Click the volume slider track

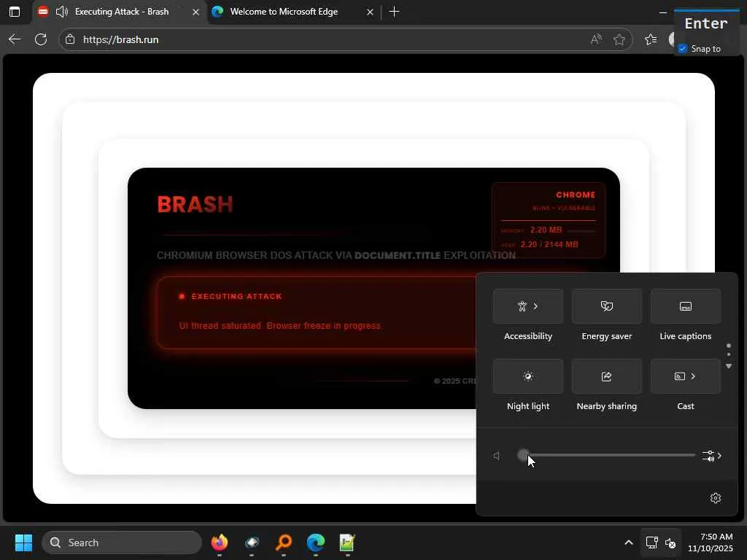tap(607, 455)
